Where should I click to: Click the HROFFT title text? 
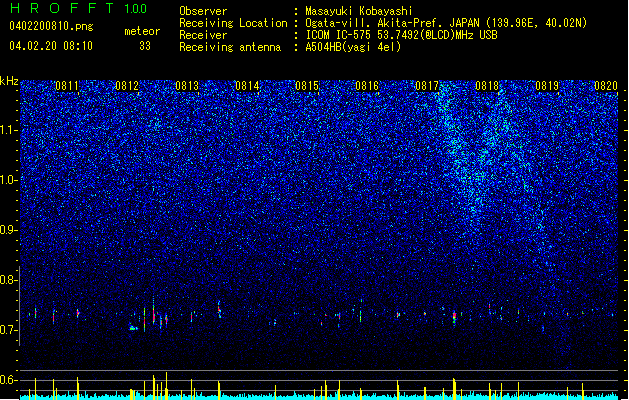click(x=62, y=8)
